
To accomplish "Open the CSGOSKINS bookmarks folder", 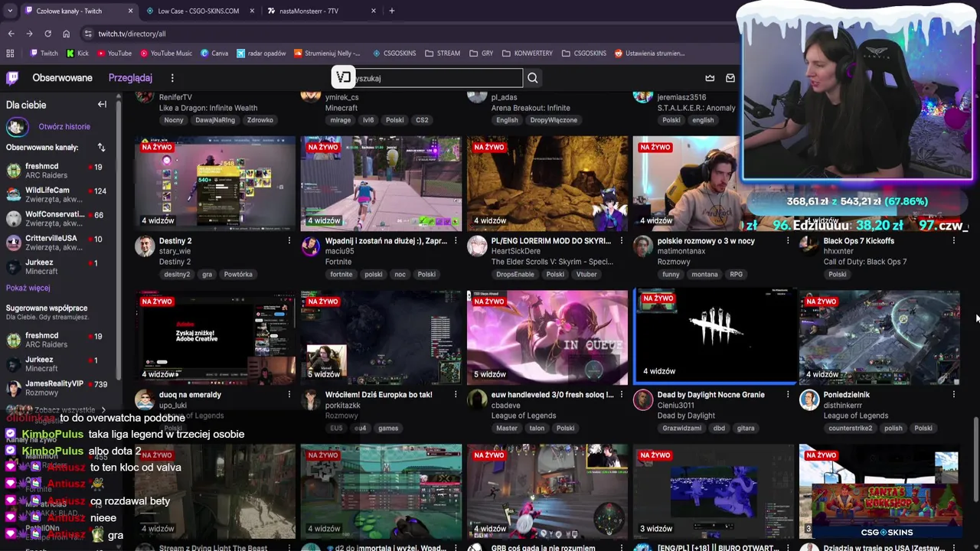I will pyautogui.click(x=584, y=54).
